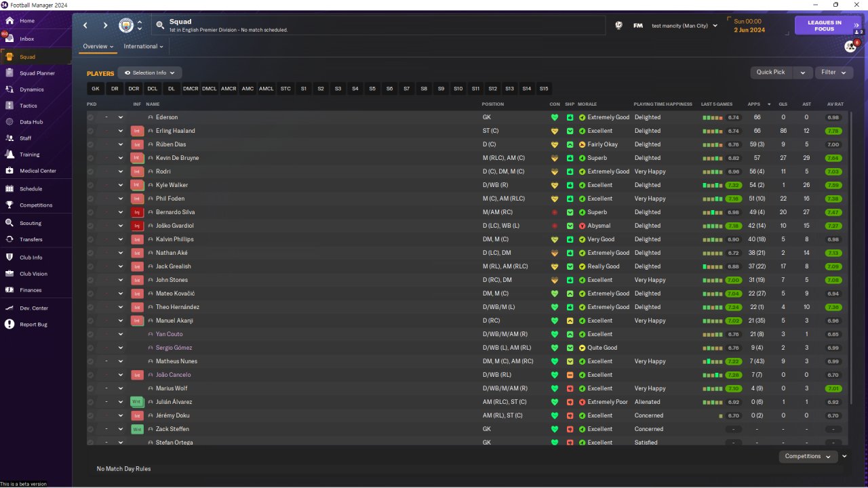Click the search magnifier icon
Image resolution: width=868 pixels, height=488 pixels.
pyautogui.click(x=160, y=26)
